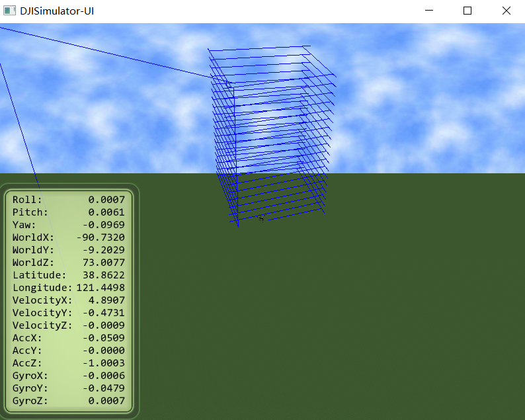Image resolution: width=525 pixels, height=420 pixels.
Task: Close the DJISimulator-UI window
Action: pyautogui.click(x=506, y=11)
